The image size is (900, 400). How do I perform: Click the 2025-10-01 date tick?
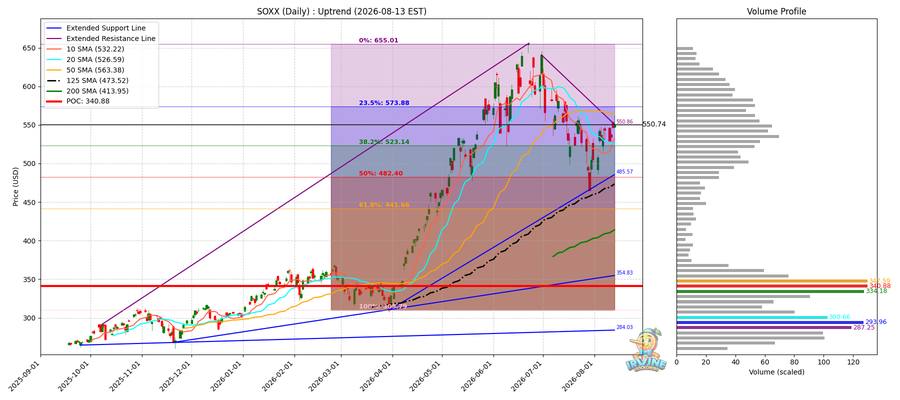[77, 375]
